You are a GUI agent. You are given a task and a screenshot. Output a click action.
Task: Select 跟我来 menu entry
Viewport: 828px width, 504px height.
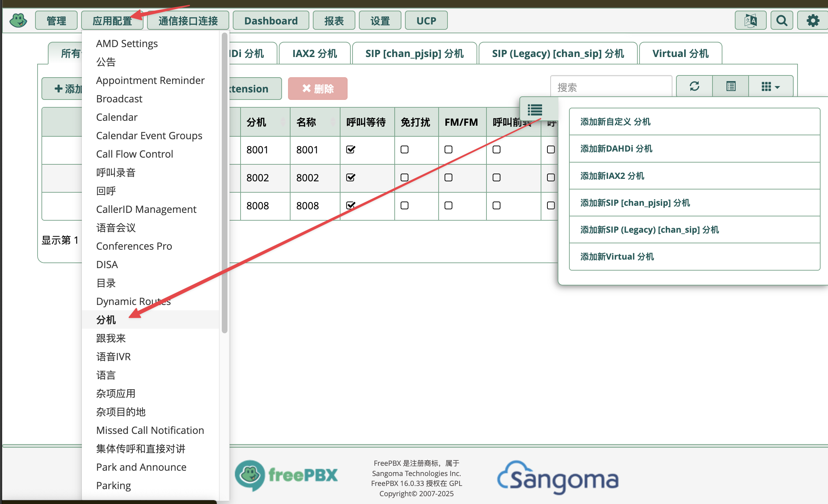[151, 338]
